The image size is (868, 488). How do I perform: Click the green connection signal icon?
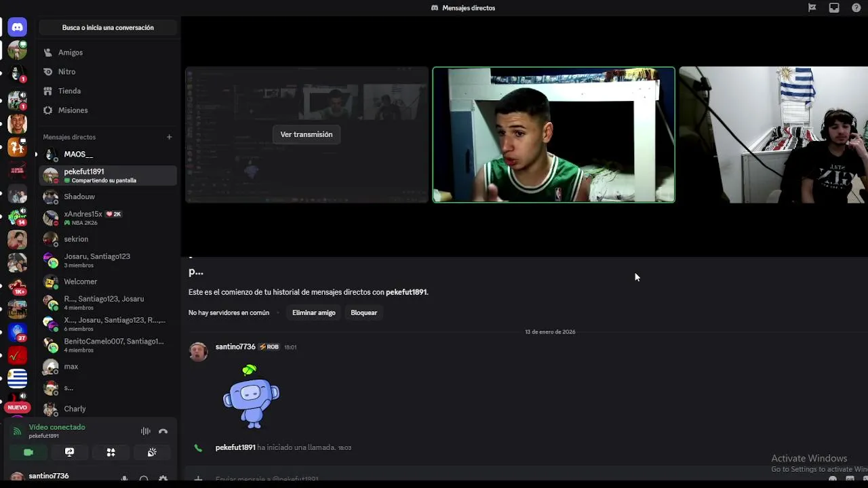(x=17, y=431)
